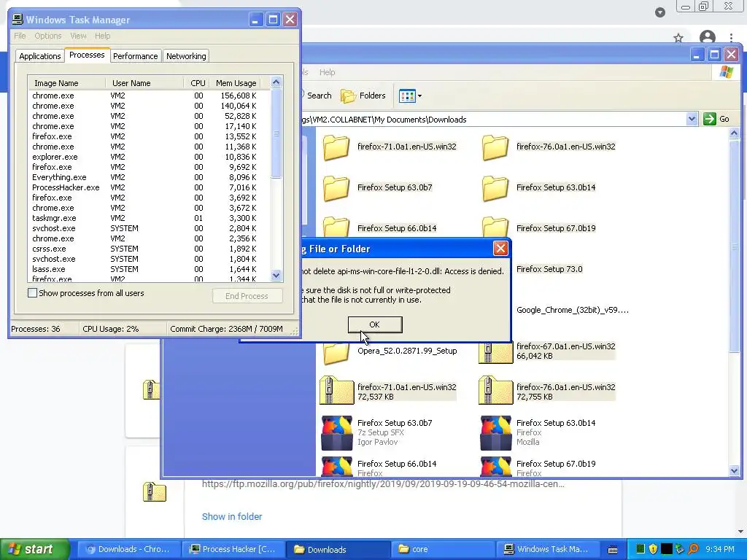Image resolution: width=747 pixels, height=560 pixels.
Task: Select the firefox-71.0a1.en-US.win32 zip archive icon
Action: [336, 392]
